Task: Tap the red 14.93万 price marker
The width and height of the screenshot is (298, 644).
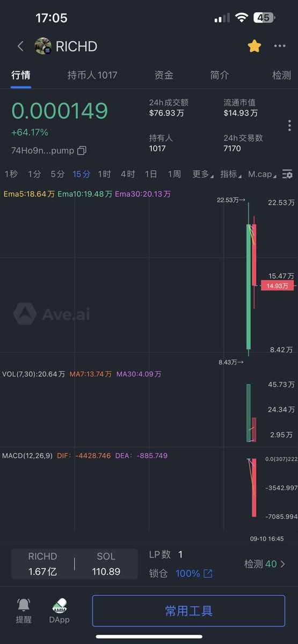Action: 277,286
